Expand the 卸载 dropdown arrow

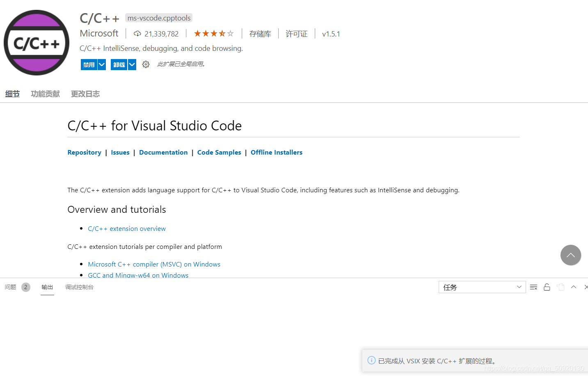pyautogui.click(x=132, y=65)
